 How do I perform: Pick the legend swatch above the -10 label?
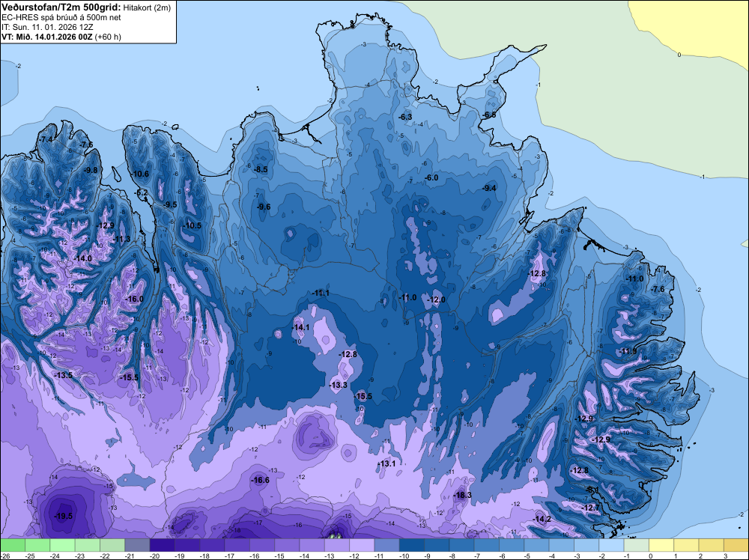[x=412, y=545]
